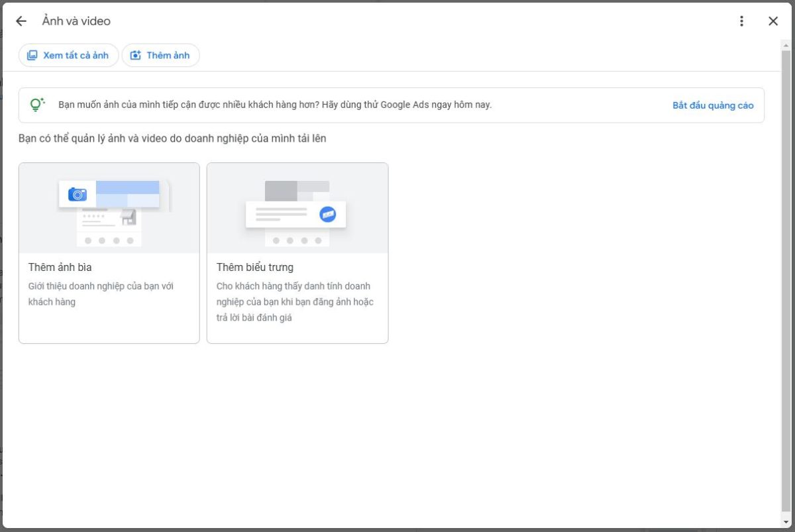
Task: Click the photo gallery icon on Xem tất cả ảnh
Action: click(32, 55)
